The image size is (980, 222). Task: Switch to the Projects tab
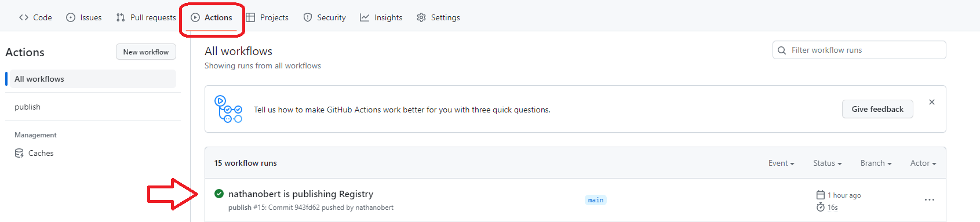click(267, 17)
